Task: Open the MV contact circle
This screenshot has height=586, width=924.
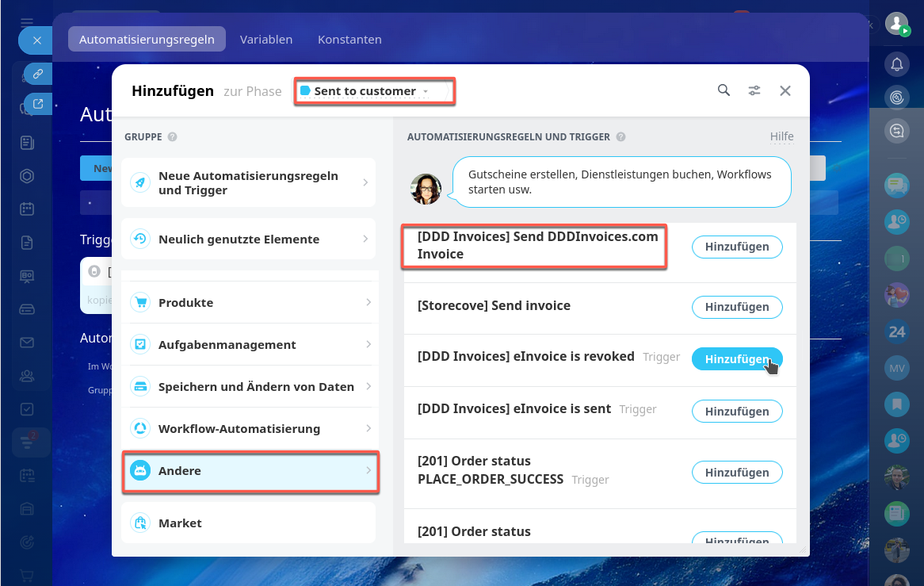Action: (x=897, y=368)
